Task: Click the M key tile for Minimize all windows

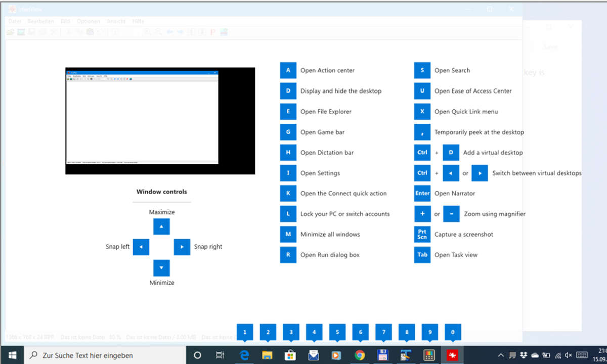Action: (288, 234)
